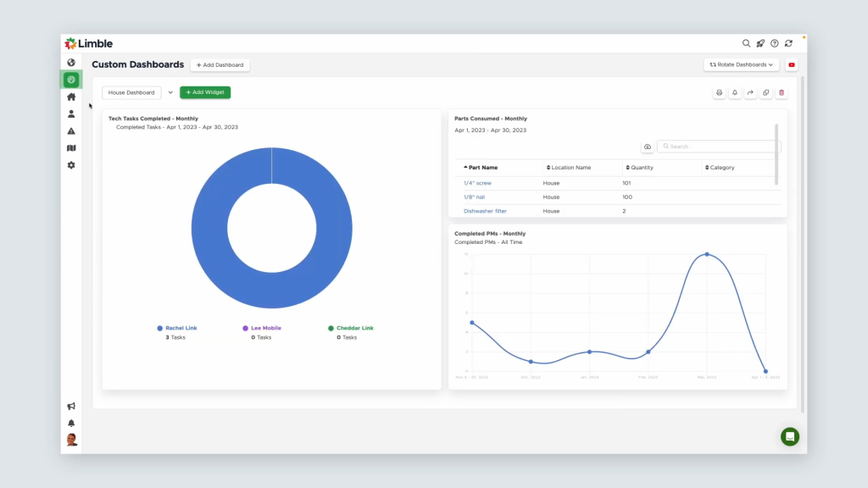The height and width of the screenshot is (488, 868).
Task: Open the Work Requests globe icon in sidebar
Action: click(71, 62)
